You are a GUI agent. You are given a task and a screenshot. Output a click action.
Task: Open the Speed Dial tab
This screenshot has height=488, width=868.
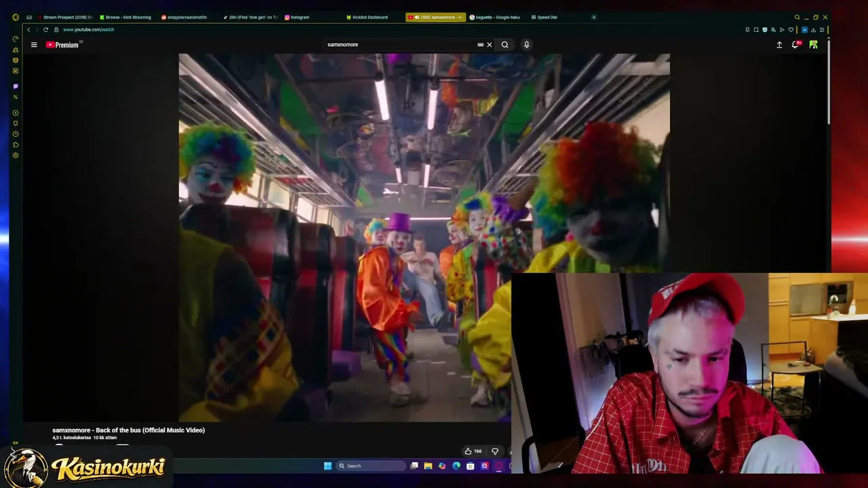click(545, 17)
